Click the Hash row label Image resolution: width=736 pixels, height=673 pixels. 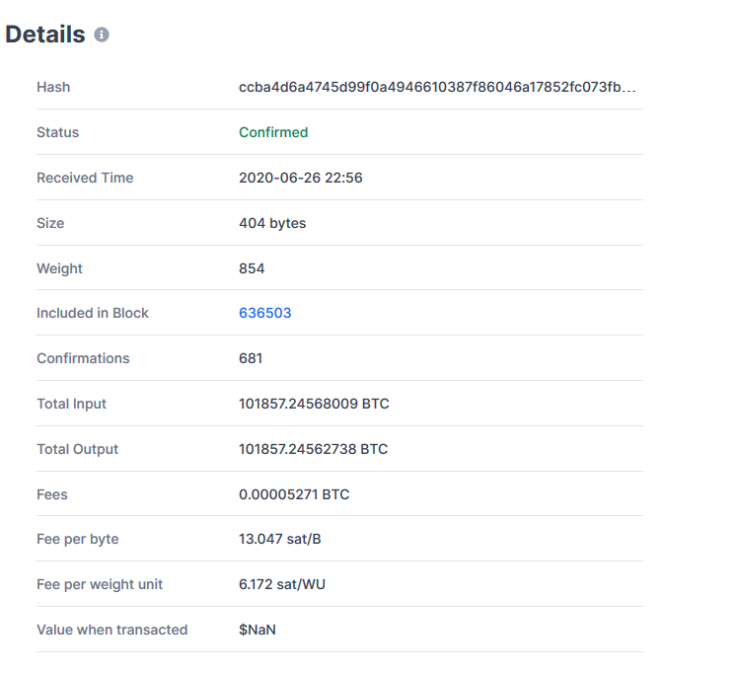[x=54, y=87]
